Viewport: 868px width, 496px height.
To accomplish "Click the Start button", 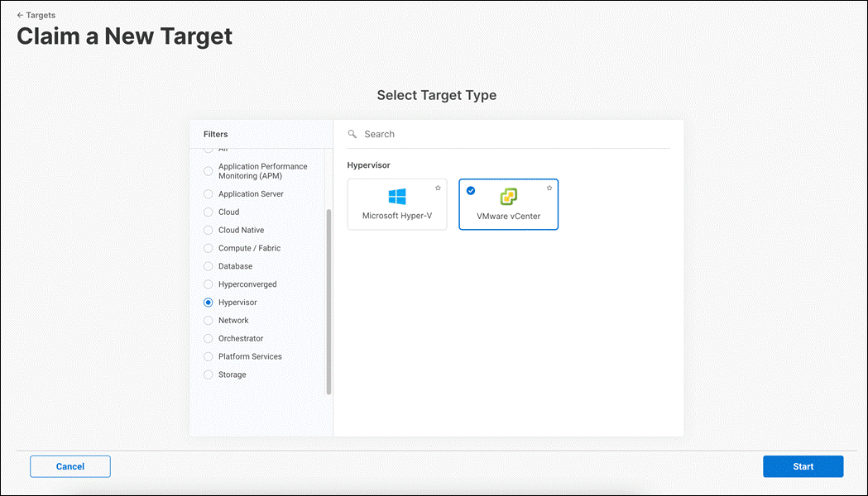I will click(x=803, y=466).
